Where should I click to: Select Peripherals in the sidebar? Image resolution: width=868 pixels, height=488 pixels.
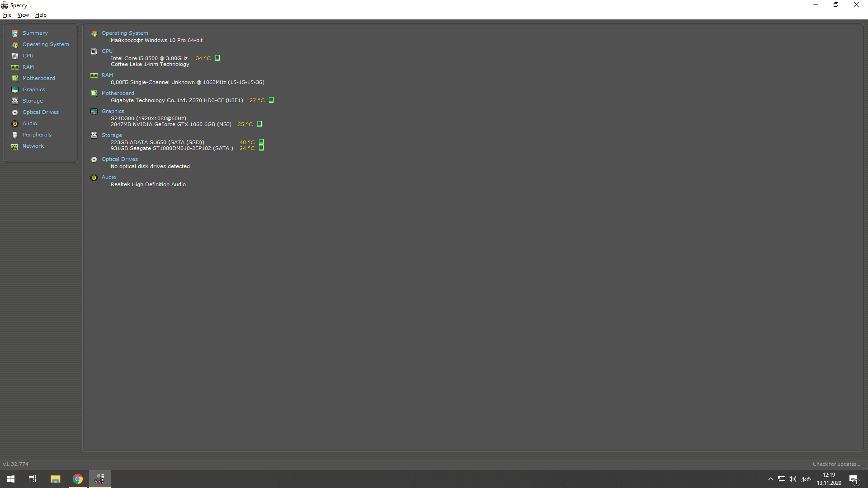[37, 135]
